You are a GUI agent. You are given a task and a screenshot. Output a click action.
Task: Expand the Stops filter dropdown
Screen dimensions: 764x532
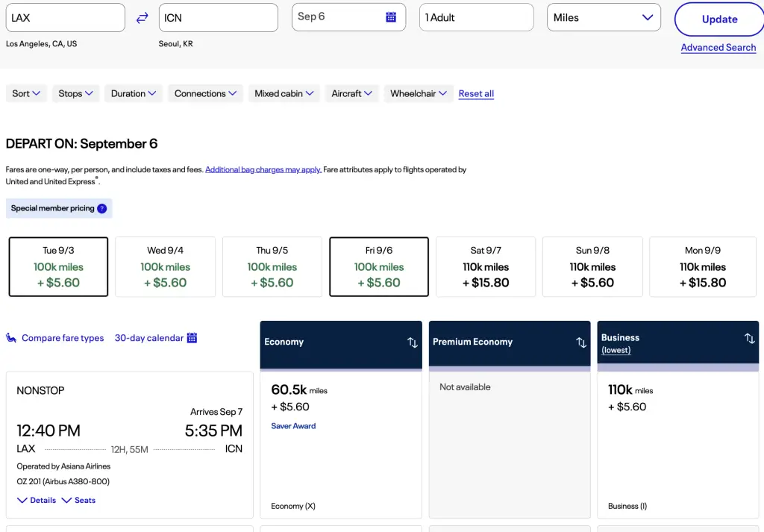(x=75, y=93)
